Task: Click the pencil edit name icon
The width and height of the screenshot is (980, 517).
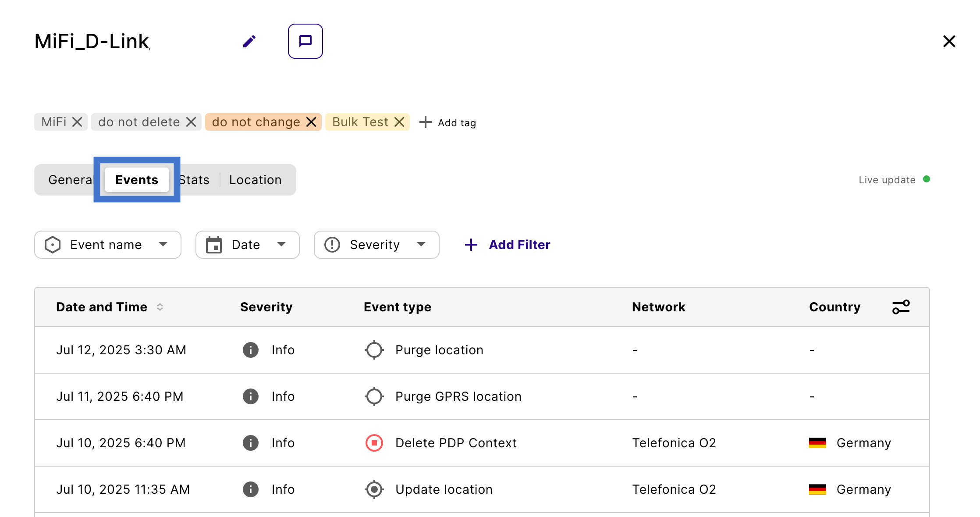Action: [249, 42]
